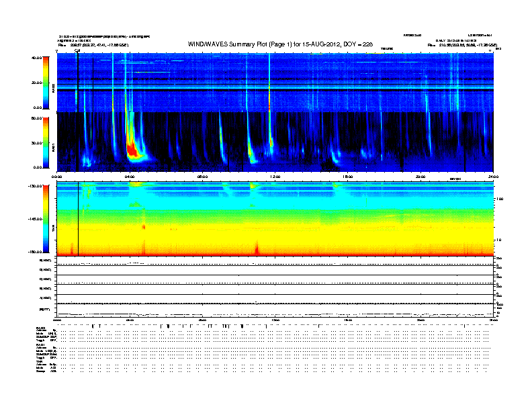The width and height of the screenshot is (532, 411).
Task: Click 16:00 label under the RAD1 spectrogram
Action: 348,177
